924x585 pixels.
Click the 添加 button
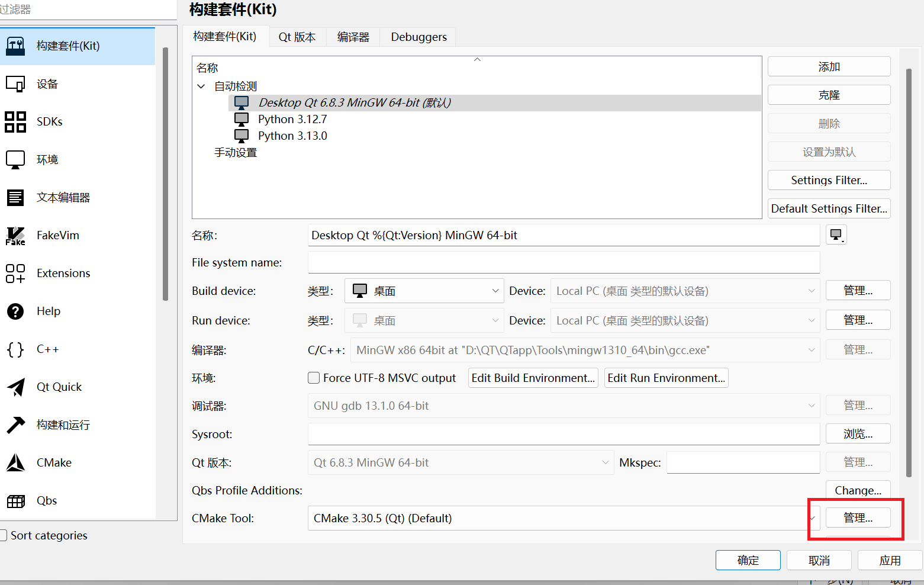[x=829, y=67]
